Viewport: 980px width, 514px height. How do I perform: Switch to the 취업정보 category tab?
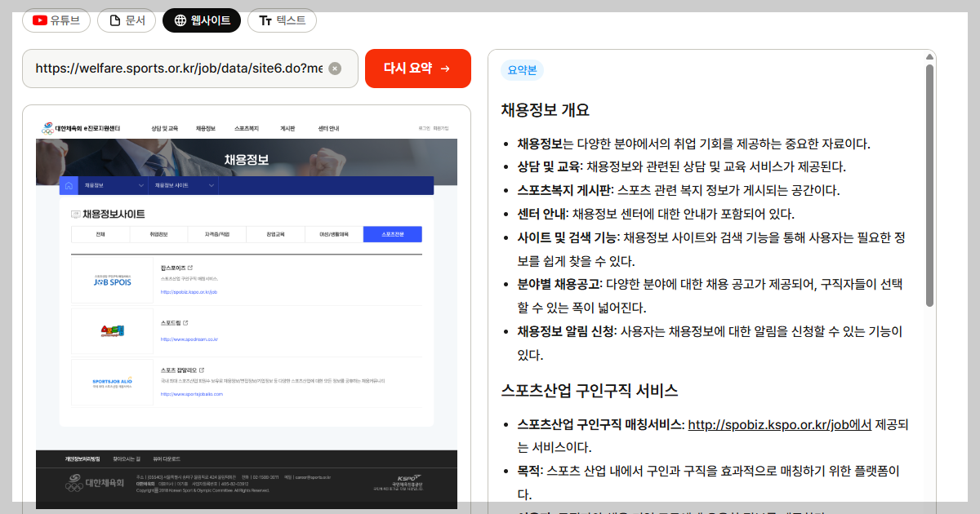click(x=157, y=233)
